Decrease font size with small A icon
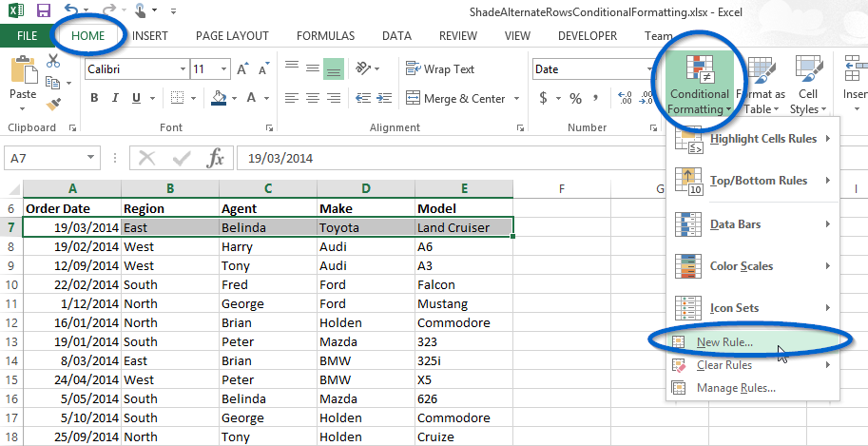 263,68
